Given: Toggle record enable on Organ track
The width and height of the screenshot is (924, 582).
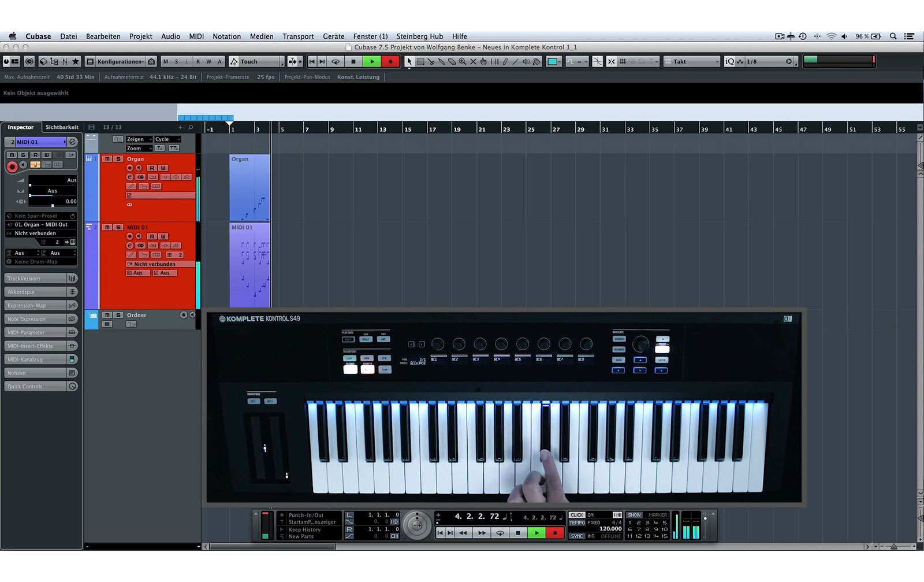Looking at the screenshot, I should pyautogui.click(x=129, y=168).
